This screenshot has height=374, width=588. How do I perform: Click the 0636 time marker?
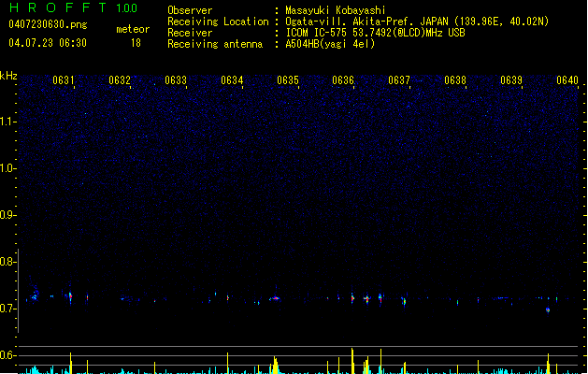tap(343, 80)
